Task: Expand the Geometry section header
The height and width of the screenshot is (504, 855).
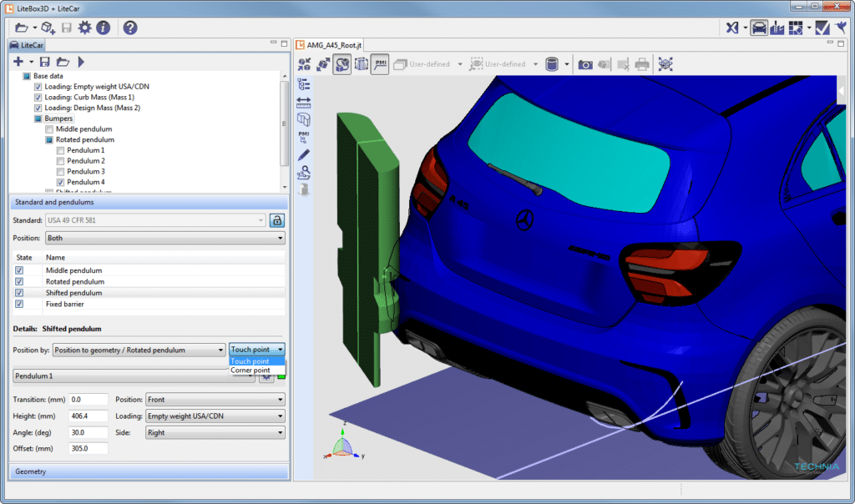Action: coord(149,471)
